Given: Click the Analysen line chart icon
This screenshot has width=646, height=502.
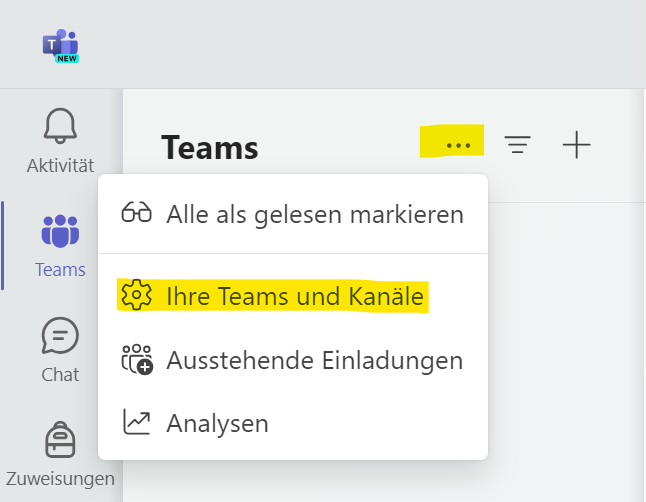Looking at the screenshot, I should 136,422.
